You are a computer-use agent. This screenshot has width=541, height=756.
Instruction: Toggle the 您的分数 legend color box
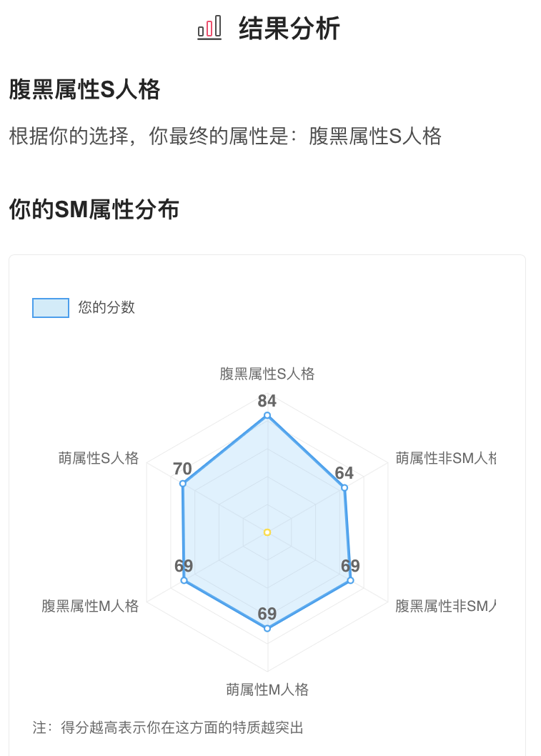51,308
